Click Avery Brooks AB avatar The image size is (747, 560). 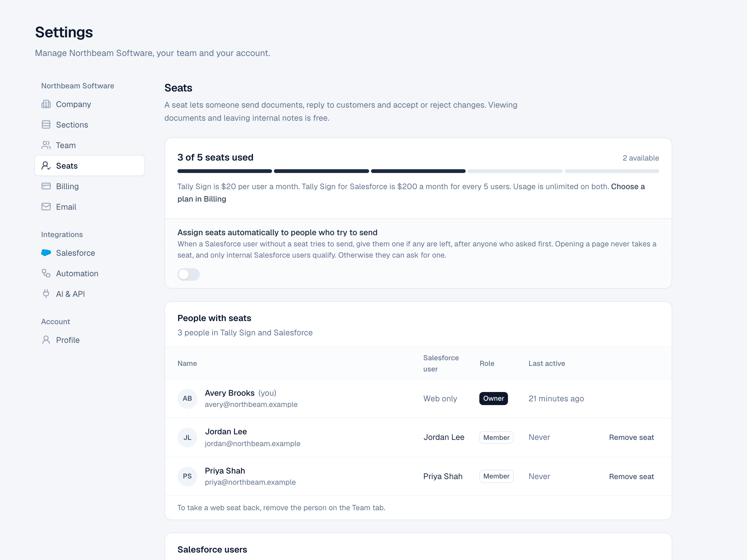click(x=187, y=399)
